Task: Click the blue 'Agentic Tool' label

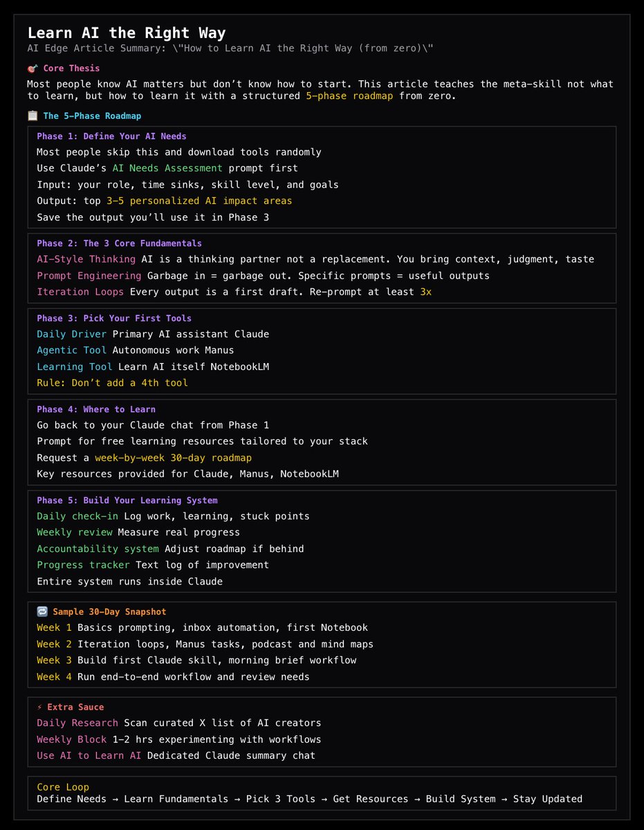Action: [71, 351]
